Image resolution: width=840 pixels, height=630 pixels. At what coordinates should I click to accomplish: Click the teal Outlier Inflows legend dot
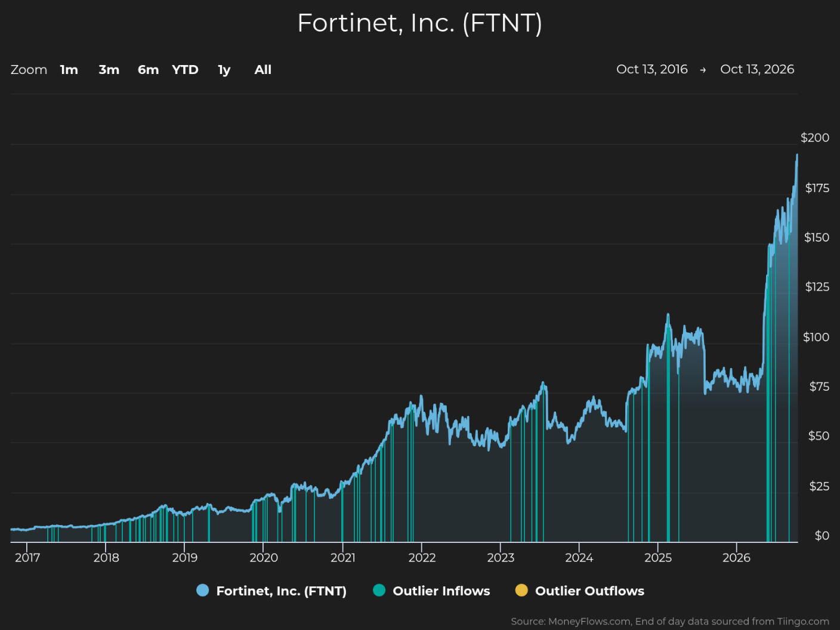coord(379,591)
